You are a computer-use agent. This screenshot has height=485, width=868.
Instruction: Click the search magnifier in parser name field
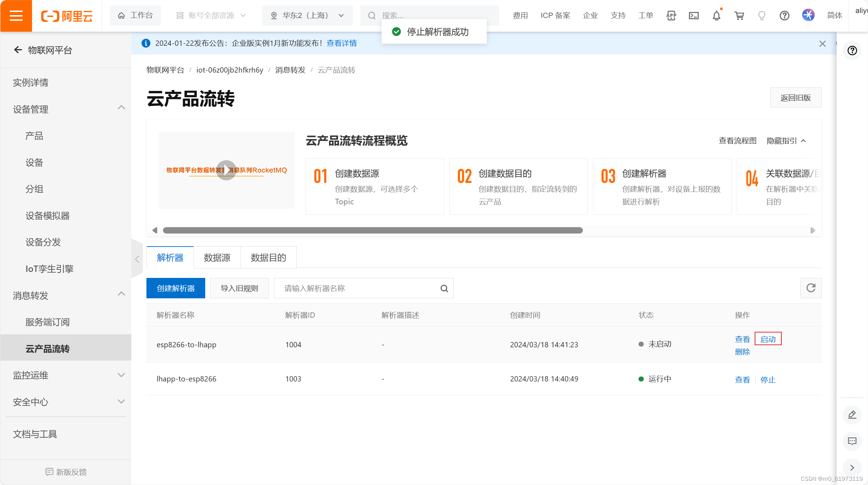coord(444,288)
